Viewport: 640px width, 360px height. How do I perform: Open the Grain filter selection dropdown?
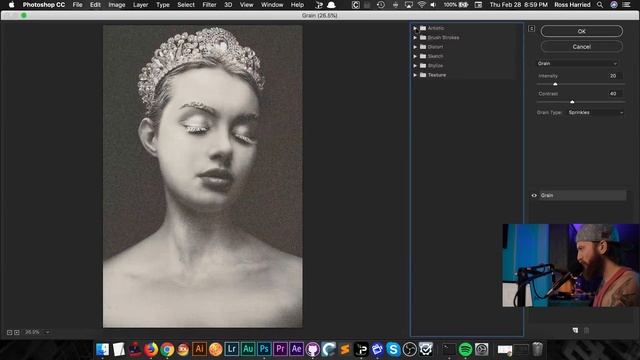(577, 63)
